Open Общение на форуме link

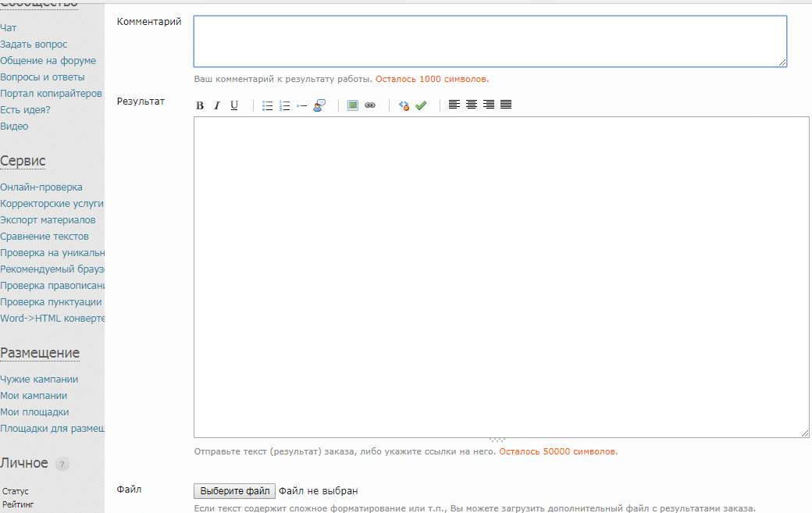(x=48, y=61)
